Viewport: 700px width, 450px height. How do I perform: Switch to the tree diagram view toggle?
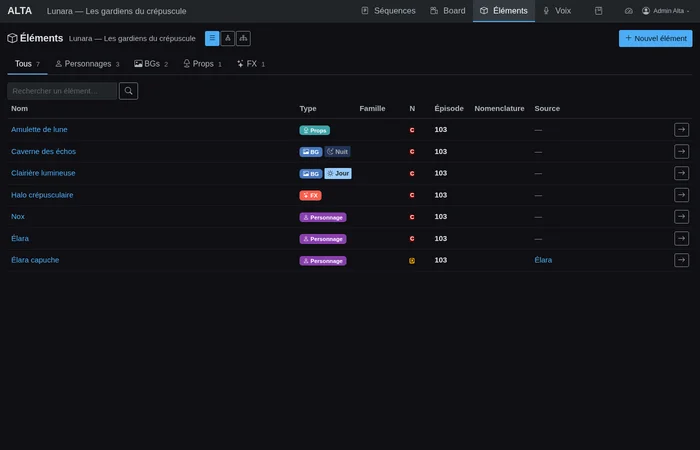point(243,38)
